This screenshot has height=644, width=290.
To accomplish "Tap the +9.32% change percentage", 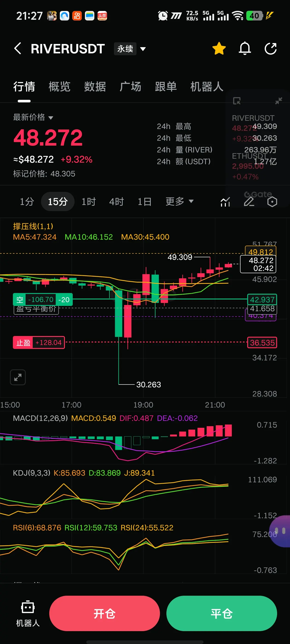I will [x=77, y=159].
